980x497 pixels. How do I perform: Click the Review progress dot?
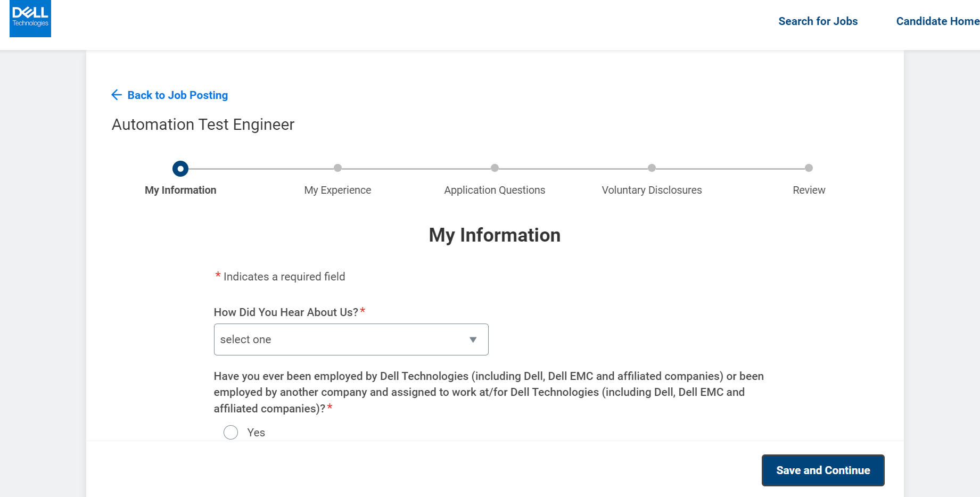point(809,168)
